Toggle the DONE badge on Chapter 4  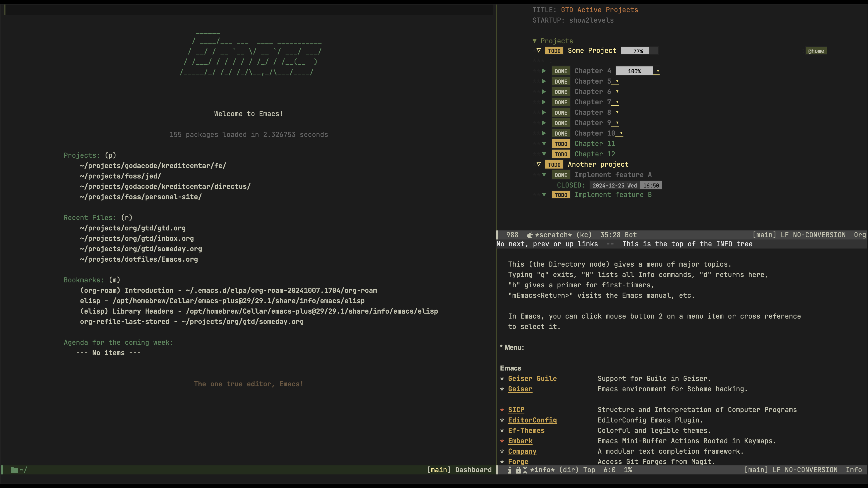click(561, 71)
